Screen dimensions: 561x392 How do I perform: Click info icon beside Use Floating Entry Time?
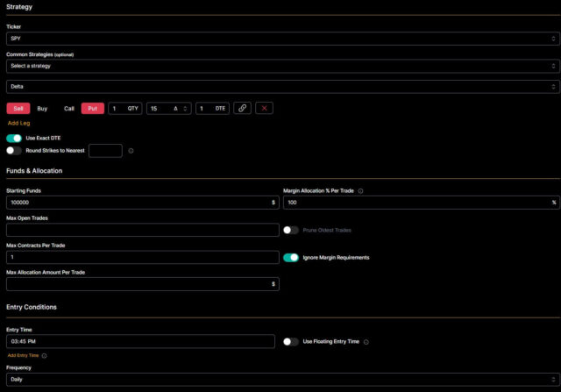pos(366,341)
